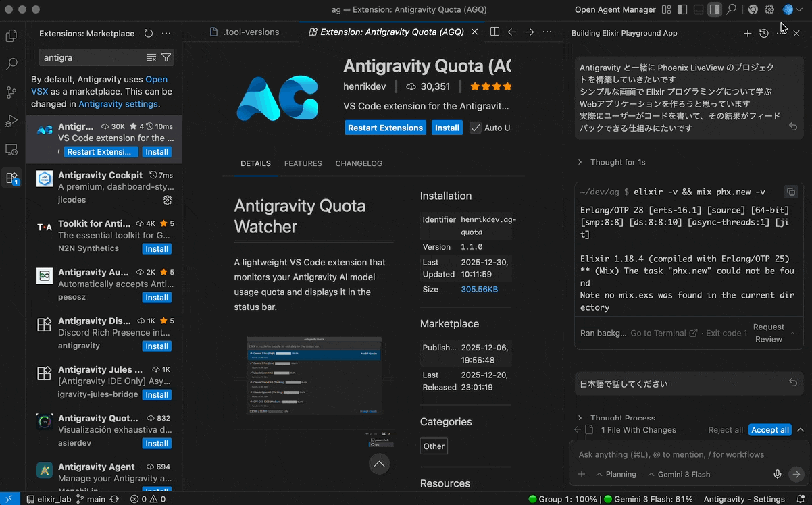
Task: Open the Explorer view in activity bar
Action: [x=11, y=36]
